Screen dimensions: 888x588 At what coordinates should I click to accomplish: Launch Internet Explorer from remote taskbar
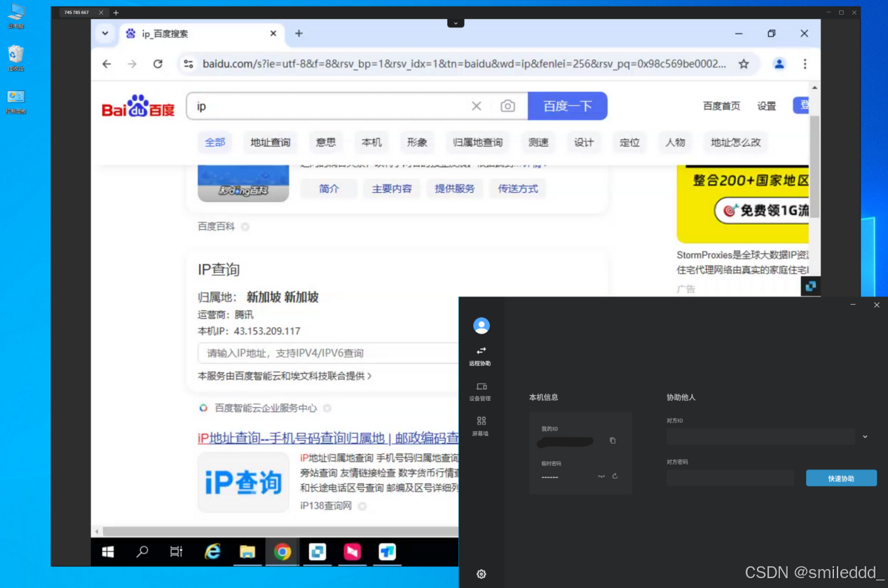coord(212,552)
